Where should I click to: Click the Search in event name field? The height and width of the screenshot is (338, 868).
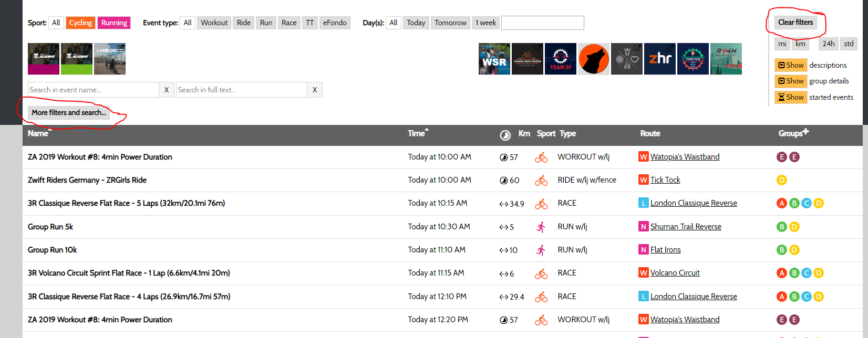(x=94, y=90)
